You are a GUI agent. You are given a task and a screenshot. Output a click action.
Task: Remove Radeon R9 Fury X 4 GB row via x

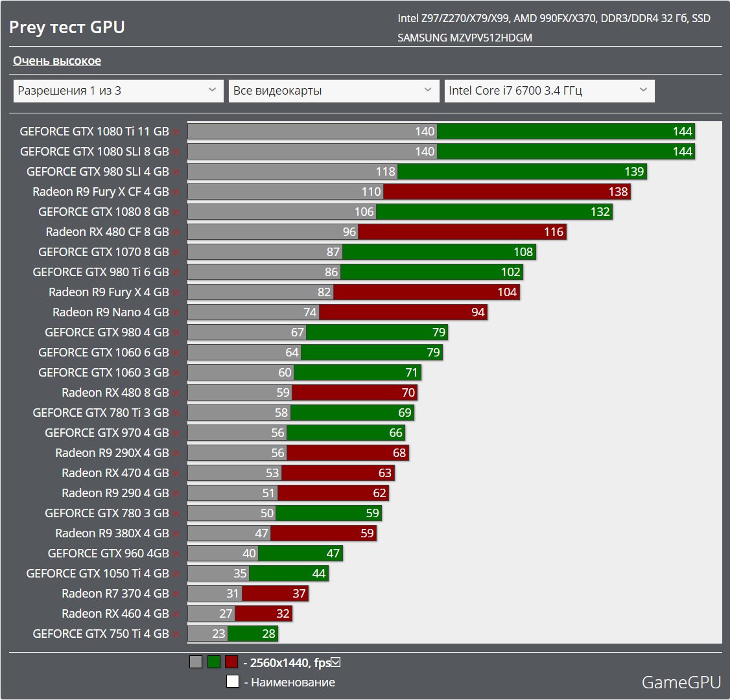(x=176, y=293)
